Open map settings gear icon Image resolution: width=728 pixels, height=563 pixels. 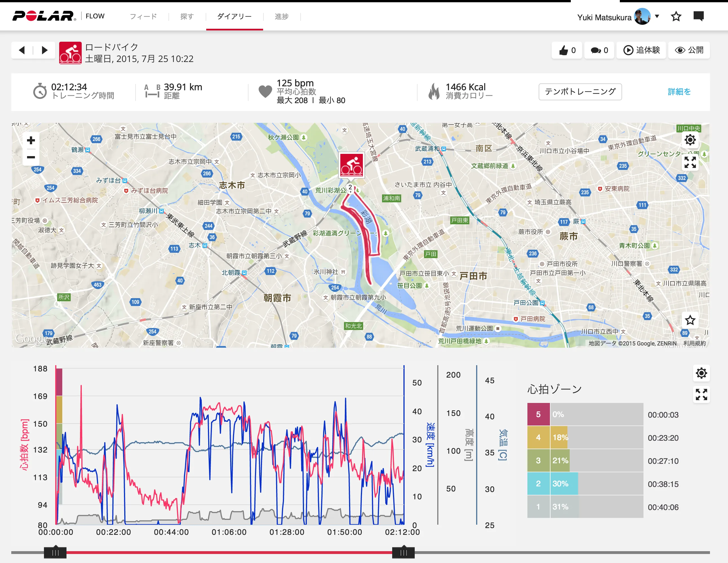[x=690, y=140]
